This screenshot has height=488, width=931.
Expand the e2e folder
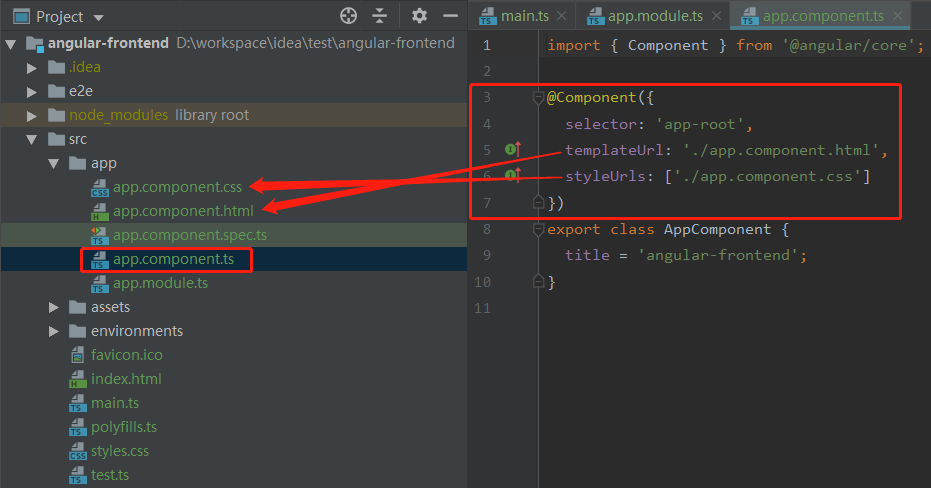[x=32, y=92]
